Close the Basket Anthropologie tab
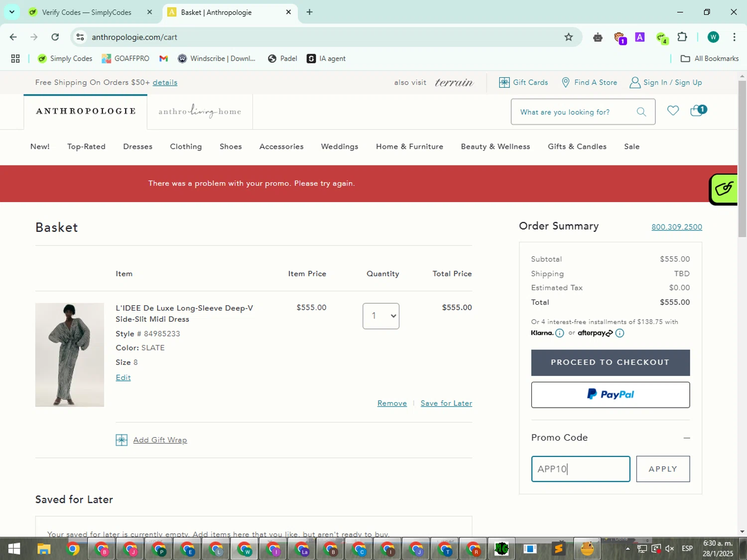 point(288,12)
